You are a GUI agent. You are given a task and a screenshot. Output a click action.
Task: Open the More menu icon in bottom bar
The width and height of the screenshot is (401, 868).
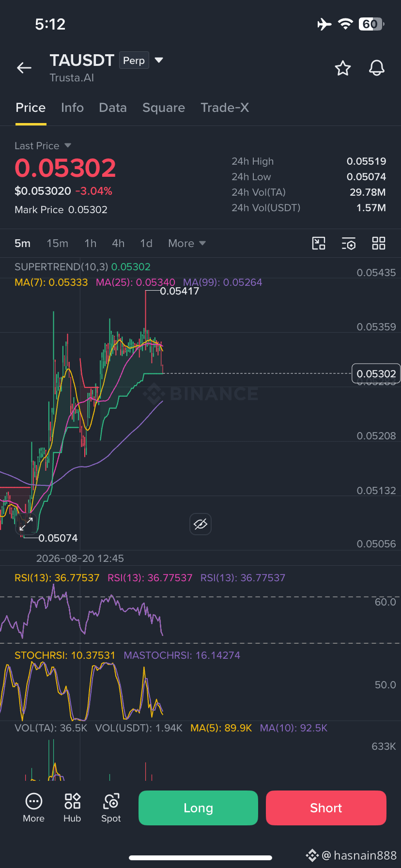33,808
